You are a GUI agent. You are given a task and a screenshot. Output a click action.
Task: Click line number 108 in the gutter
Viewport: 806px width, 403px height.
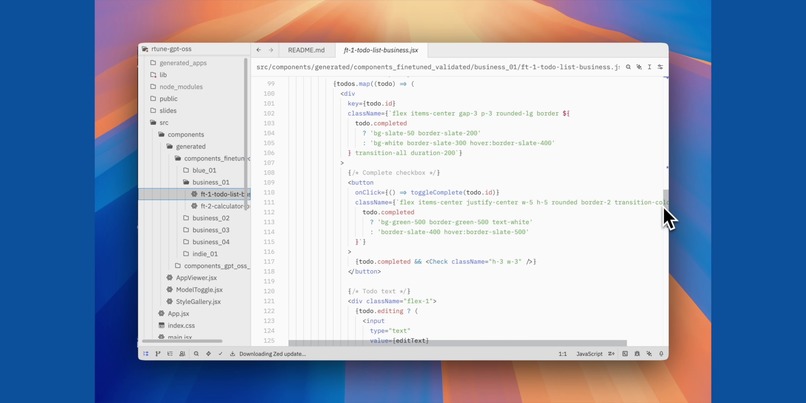[x=269, y=173]
